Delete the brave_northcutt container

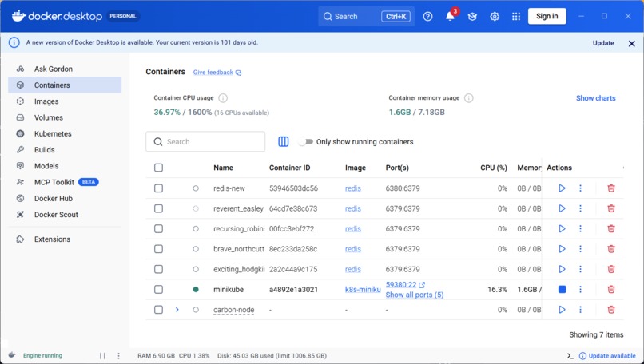[611, 249]
